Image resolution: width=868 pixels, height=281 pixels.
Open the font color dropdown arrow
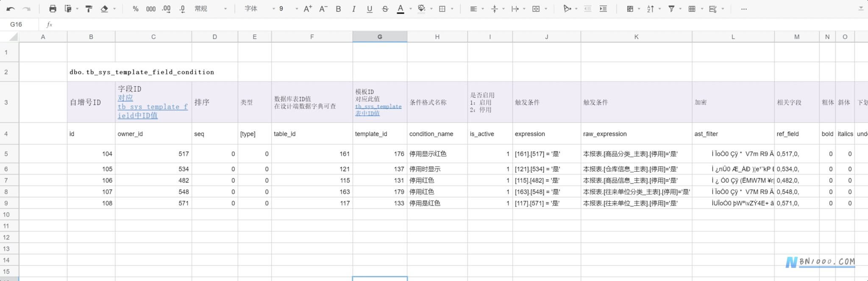coord(410,9)
